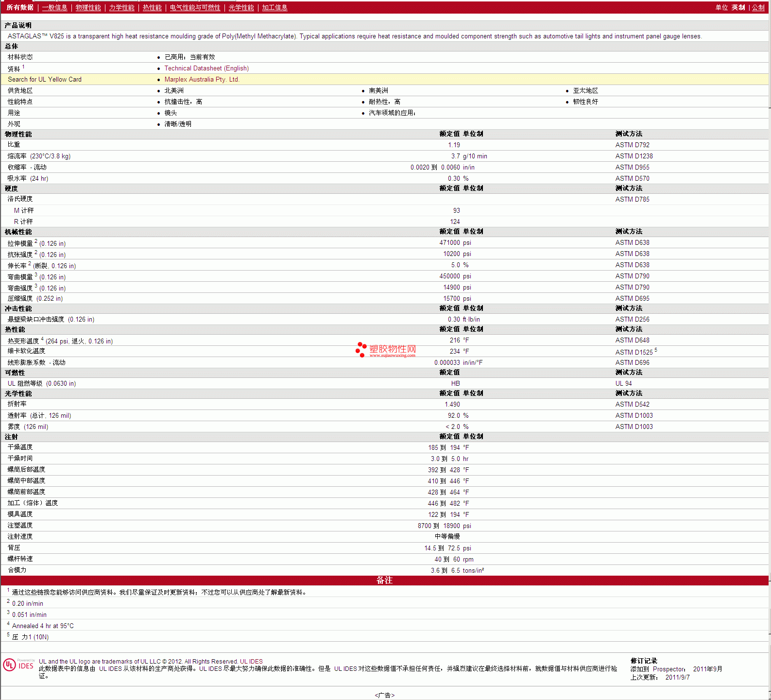Viewport: 771px width, 700px height.
Task: Click 弯曲强度 value 14900
Action: [451, 287]
